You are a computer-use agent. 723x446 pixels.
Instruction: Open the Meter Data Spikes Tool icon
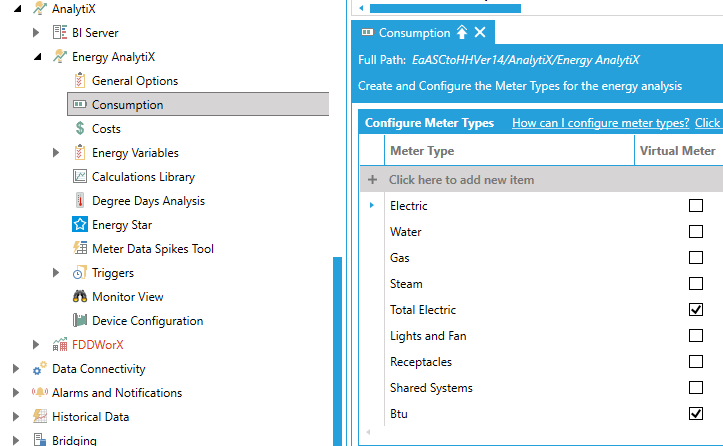click(x=80, y=249)
